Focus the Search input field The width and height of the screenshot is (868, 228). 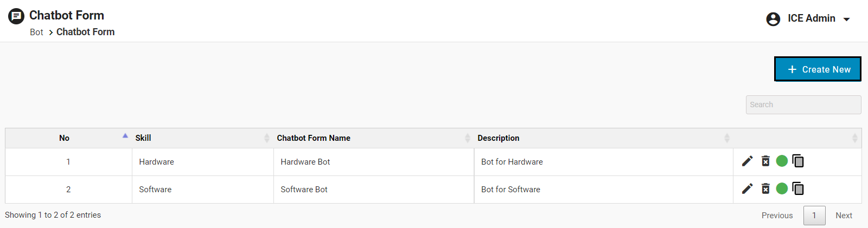(803, 105)
